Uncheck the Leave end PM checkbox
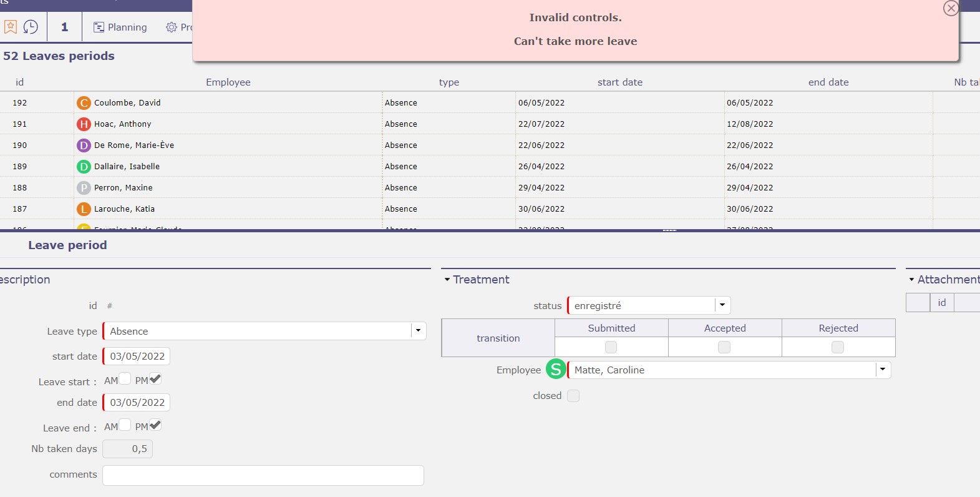The width and height of the screenshot is (980, 497). 155,425
